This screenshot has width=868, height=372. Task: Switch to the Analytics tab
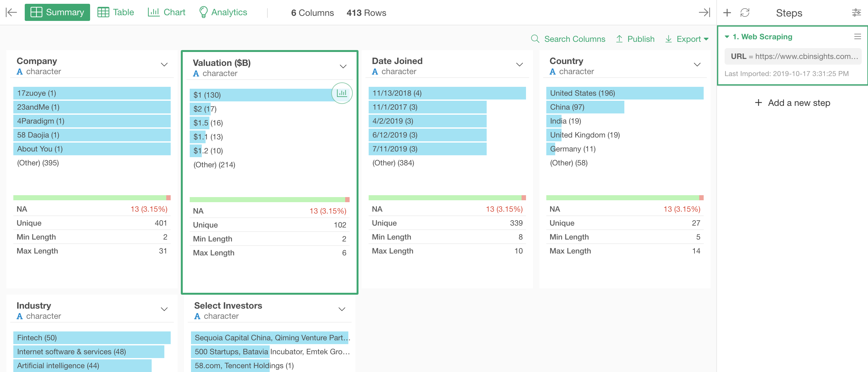(x=223, y=12)
